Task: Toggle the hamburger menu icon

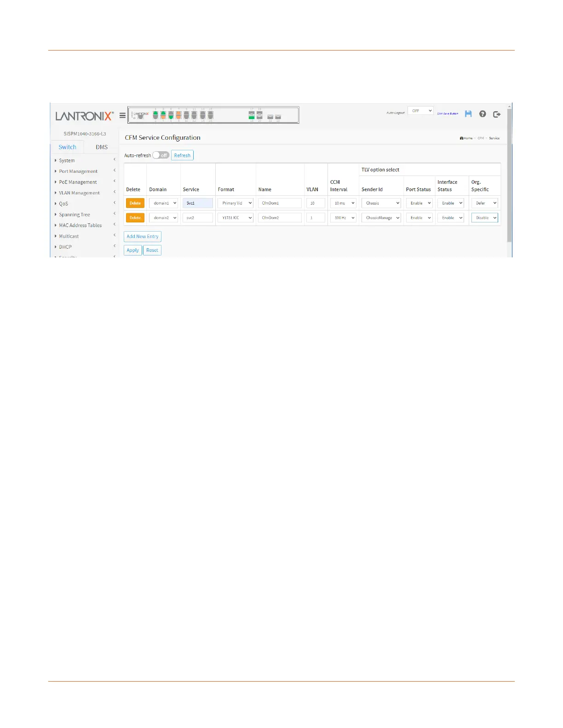Action: [122, 115]
